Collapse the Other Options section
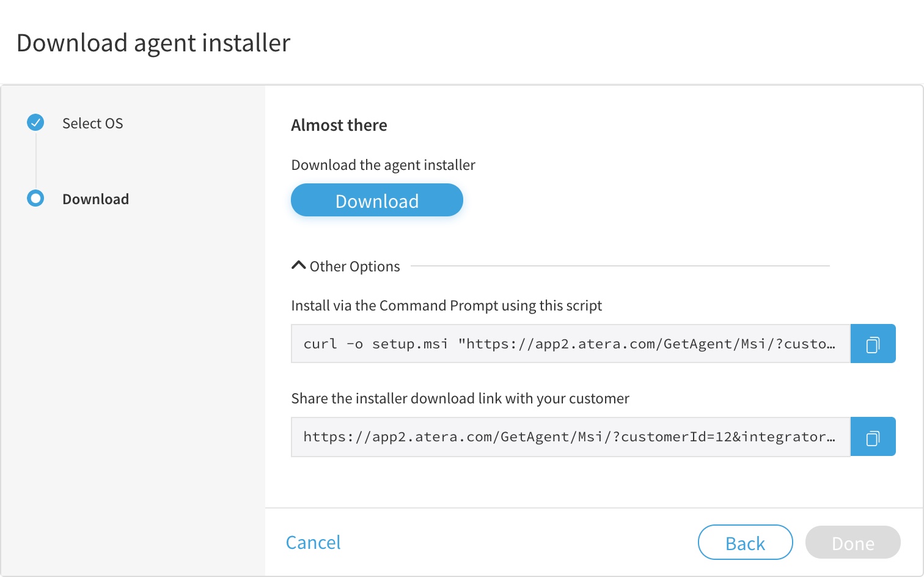924x577 pixels. (x=346, y=266)
